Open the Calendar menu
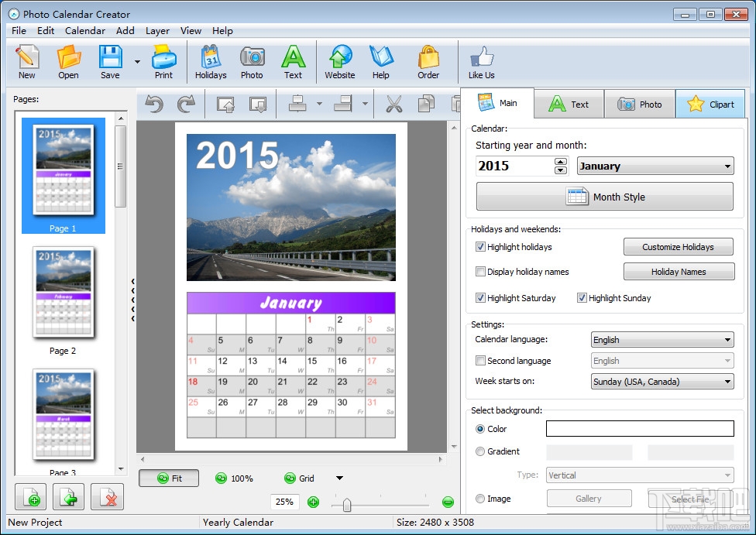The width and height of the screenshot is (756, 535). click(x=84, y=31)
